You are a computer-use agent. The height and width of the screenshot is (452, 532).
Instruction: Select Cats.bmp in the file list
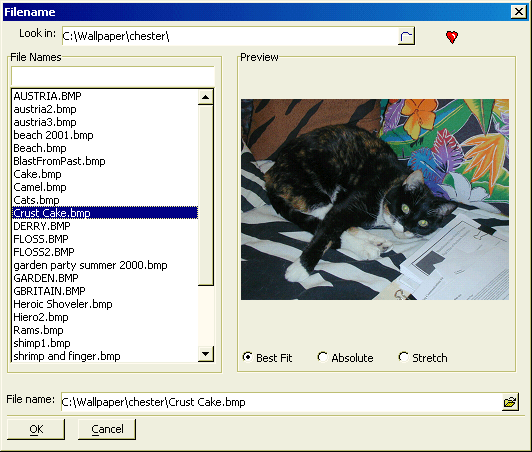click(105, 200)
